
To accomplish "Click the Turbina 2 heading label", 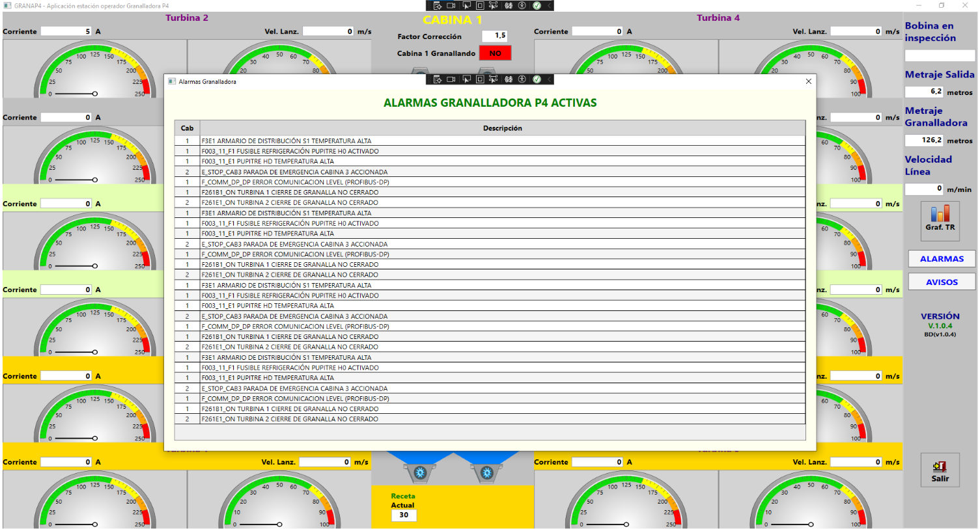I will click(x=187, y=18).
